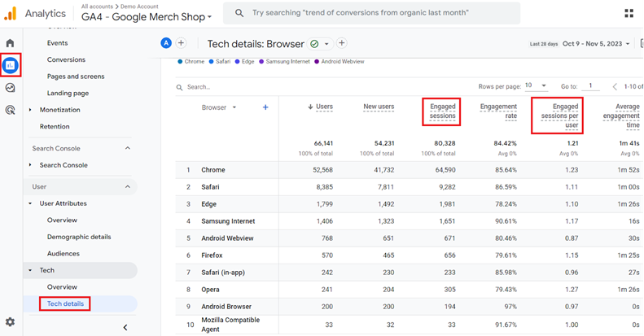644x336 pixels.
Task: Open the Reports icon in left rail
Action: pos(11,65)
